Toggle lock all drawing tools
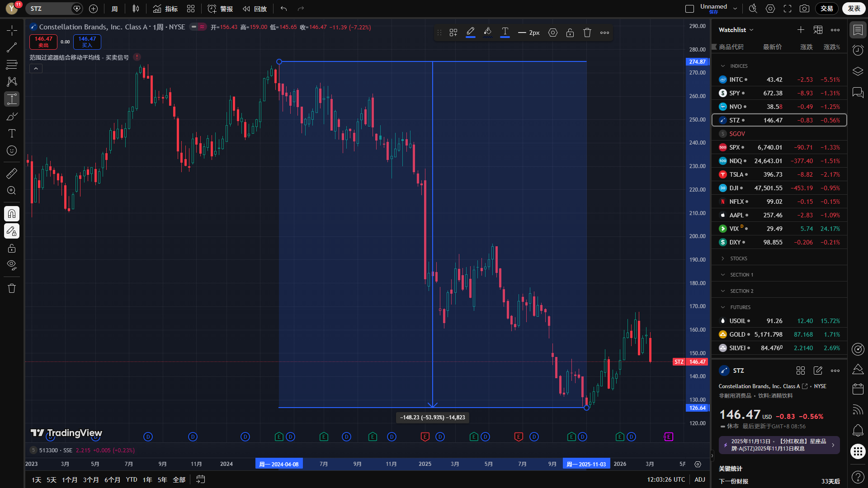 12,248
